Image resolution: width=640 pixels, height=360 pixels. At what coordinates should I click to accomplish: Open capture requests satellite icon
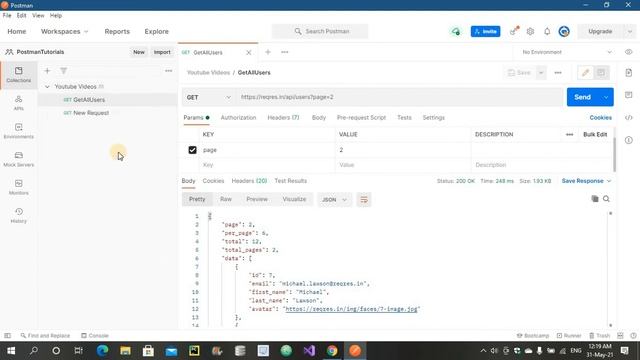[514, 31]
